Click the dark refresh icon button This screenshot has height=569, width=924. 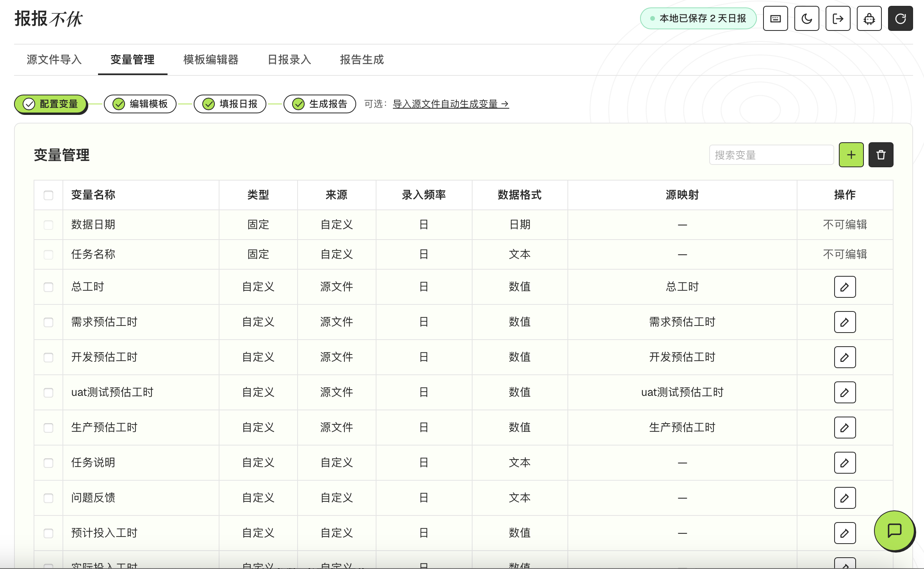(x=900, y=18)
